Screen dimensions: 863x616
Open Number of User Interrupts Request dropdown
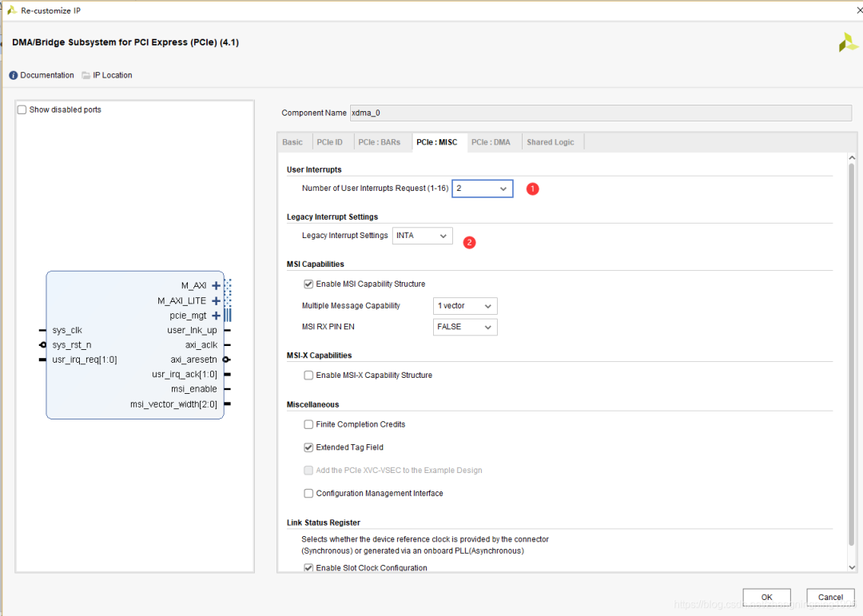(x=483, y=189)
